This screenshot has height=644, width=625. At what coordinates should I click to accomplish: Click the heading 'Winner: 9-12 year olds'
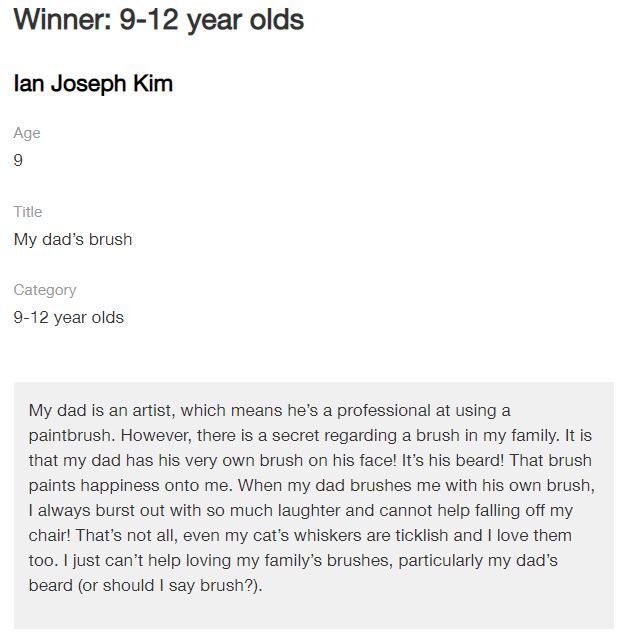click(159, 21)
